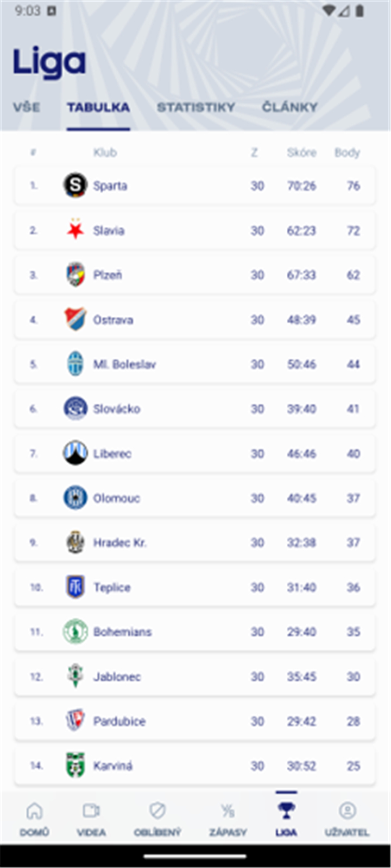
Task: Select the Karviná table row
Action: pos(195,765)
